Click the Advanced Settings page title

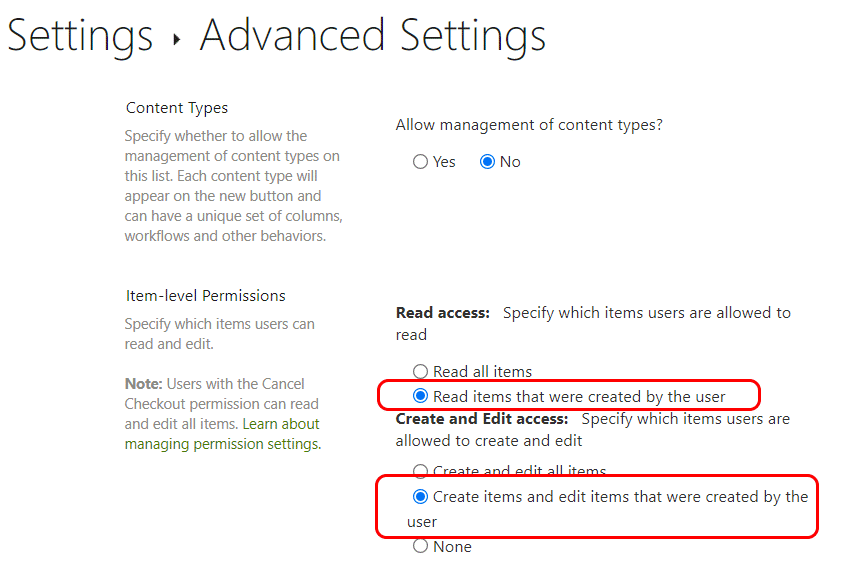372,36
